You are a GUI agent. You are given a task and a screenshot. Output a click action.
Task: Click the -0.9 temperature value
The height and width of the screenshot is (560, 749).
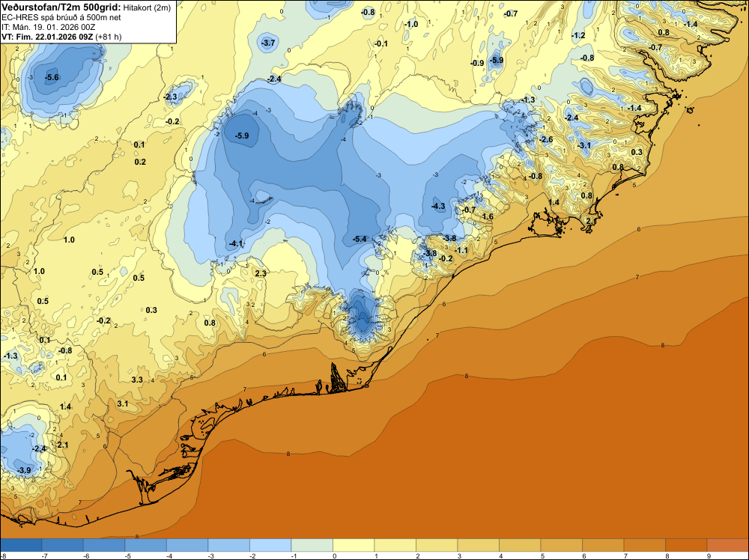tap(477, 63)
